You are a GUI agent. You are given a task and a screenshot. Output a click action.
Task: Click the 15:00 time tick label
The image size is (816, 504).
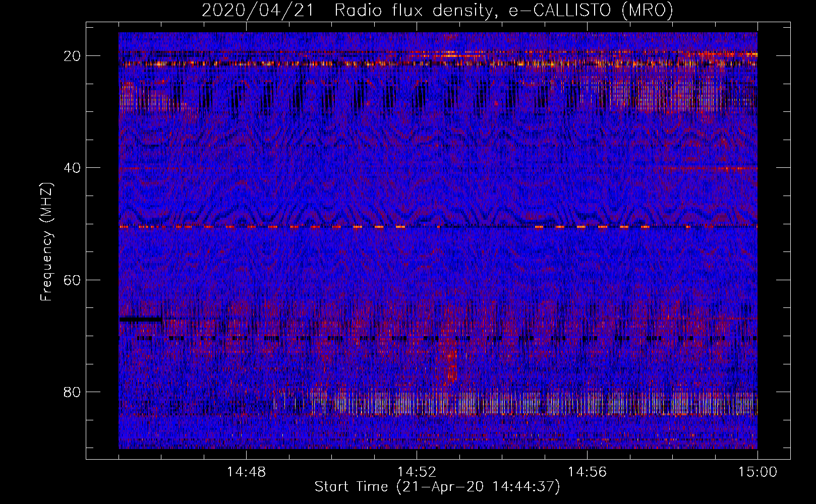757,472
